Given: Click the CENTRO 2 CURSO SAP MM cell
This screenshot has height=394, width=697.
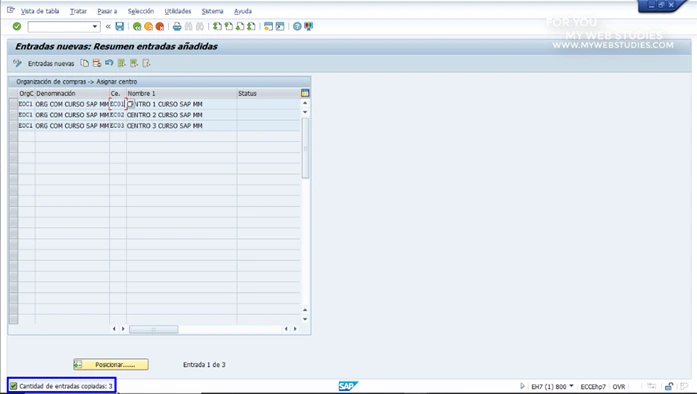Looking at the screenshot, I should [181, 115].
